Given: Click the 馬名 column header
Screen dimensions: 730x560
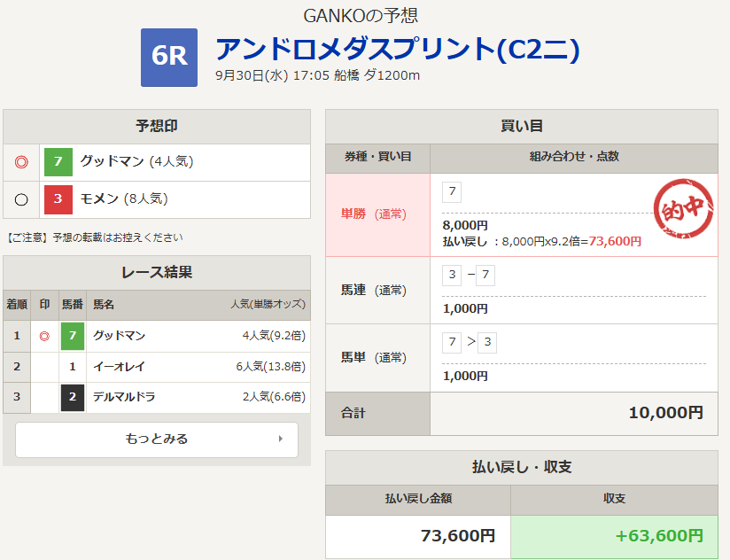Looking at the screenshot, I should point(104,305).
